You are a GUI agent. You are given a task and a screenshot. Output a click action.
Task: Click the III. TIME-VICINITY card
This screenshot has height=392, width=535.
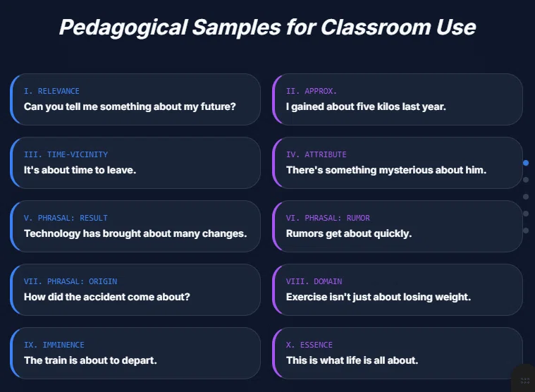pyautogui.click(x=135, y=163)
